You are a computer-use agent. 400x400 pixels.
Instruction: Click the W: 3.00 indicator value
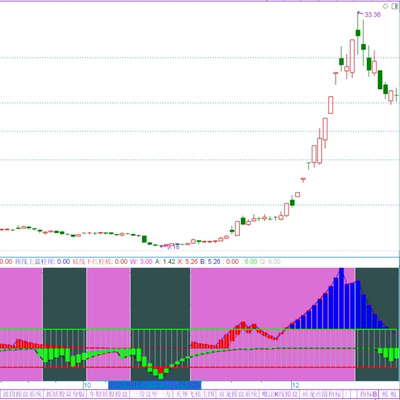point(141,262)
